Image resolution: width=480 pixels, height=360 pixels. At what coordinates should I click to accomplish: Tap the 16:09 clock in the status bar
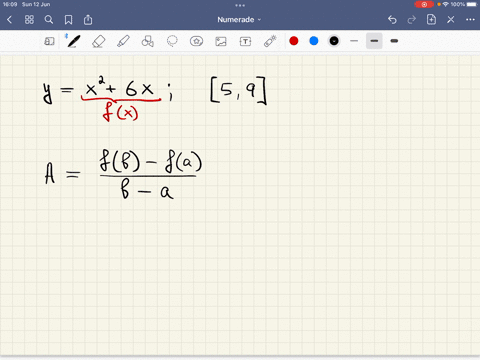tap(10, 5)
